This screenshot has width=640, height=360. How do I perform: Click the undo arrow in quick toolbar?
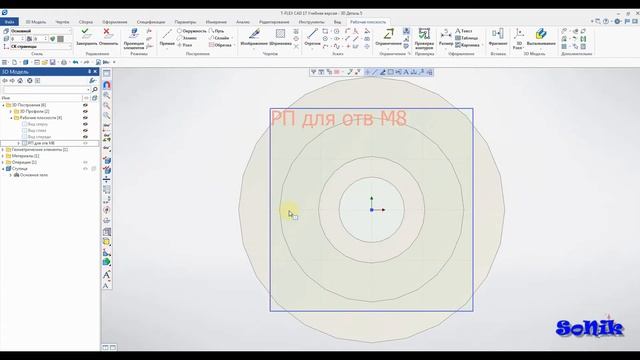click(x=75, y=62)
